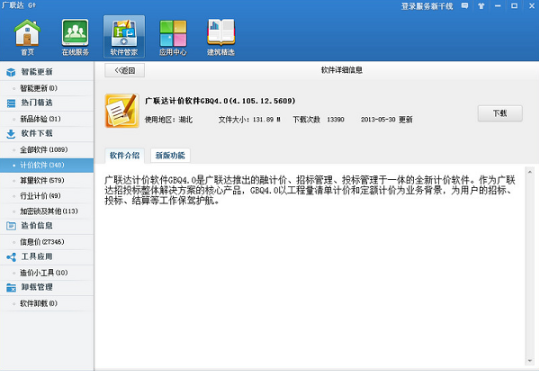Click the skin shirt icon in title bar
The height and width of the screenshot is (371, 539).
coord(481,6)
